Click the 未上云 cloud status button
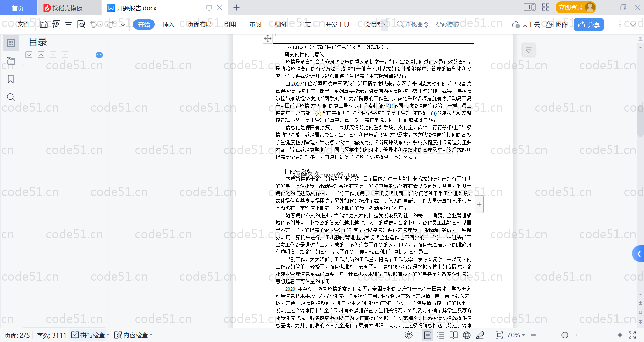The image size is (644, 342). click(526, 24)
